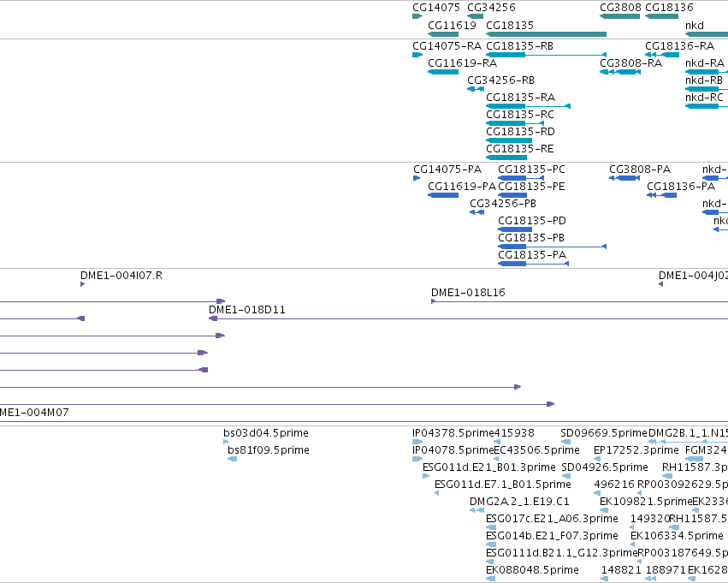This screenshot has height=583, width=728.
Task: Click the CG18136-RA transcript label
Action: pos(680,46)
